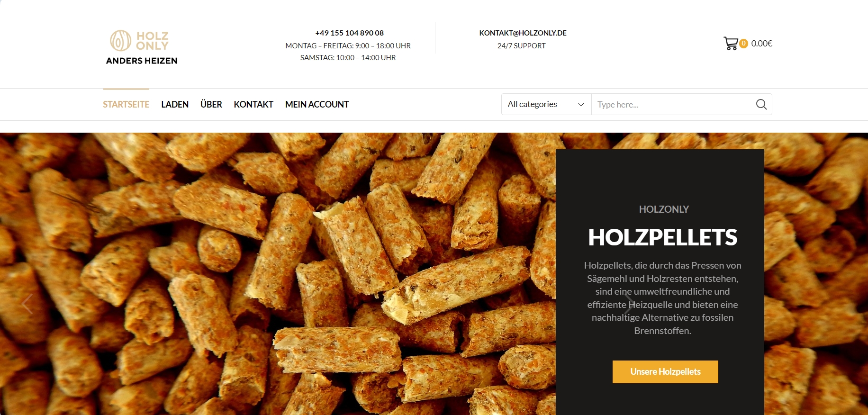Open the shopping cart icon
The width and height of the screenshot is (868, 415).
pyautogui.click(x=731, y=44)
